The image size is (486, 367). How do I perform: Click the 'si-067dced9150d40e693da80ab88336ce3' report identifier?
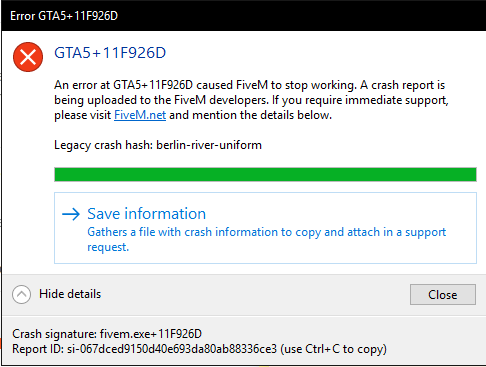click(172, 349)
